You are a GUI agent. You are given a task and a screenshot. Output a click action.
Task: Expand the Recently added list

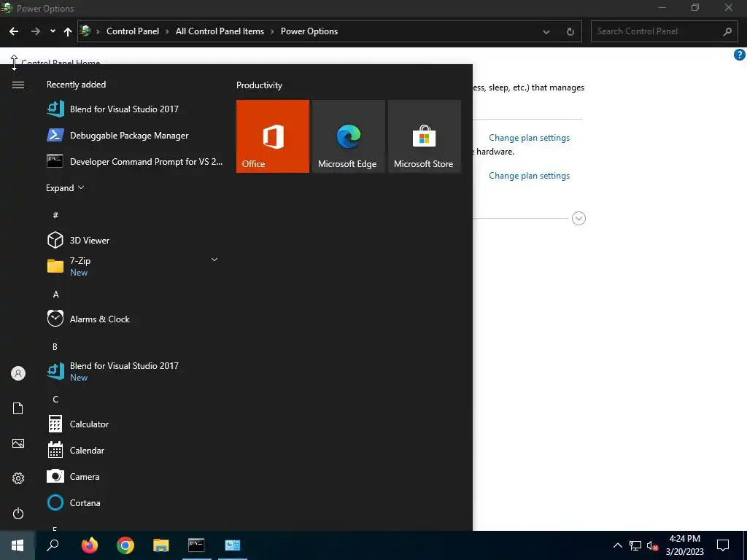pos(65,188)
